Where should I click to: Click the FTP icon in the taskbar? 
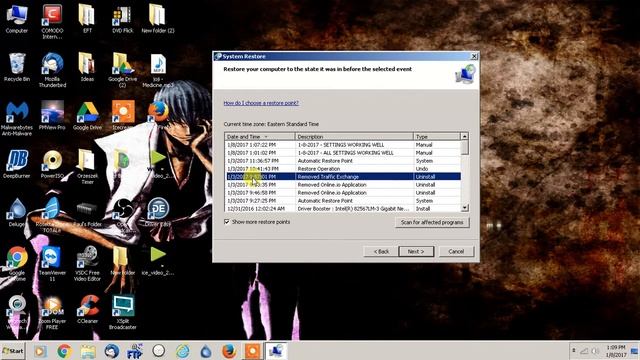tap(135, 351)
